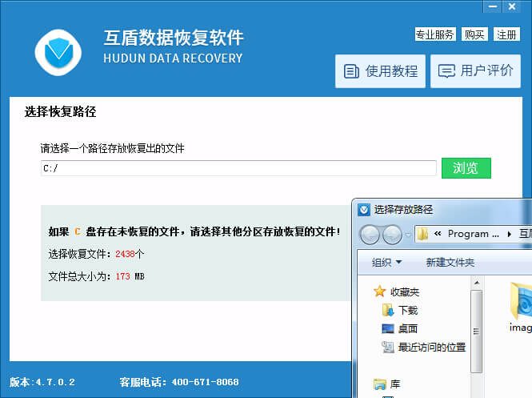The height and width of the screenshot is (398, 532).
Task: Open recent locations dropdown beside nav arrows
Action: click(x=408, y=235)
